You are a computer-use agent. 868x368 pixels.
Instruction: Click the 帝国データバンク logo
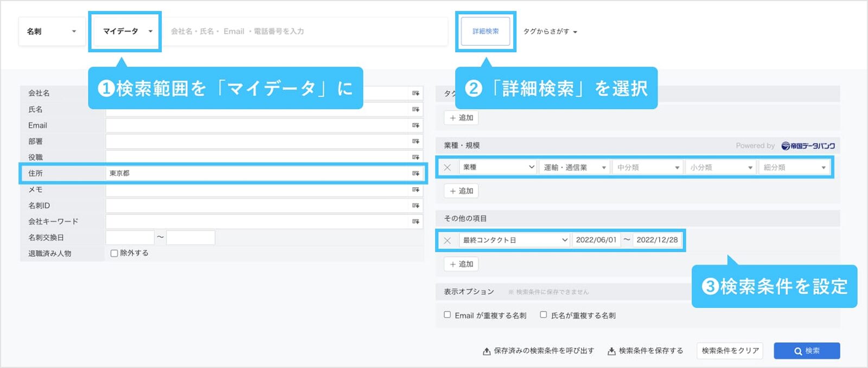point(808,145)
